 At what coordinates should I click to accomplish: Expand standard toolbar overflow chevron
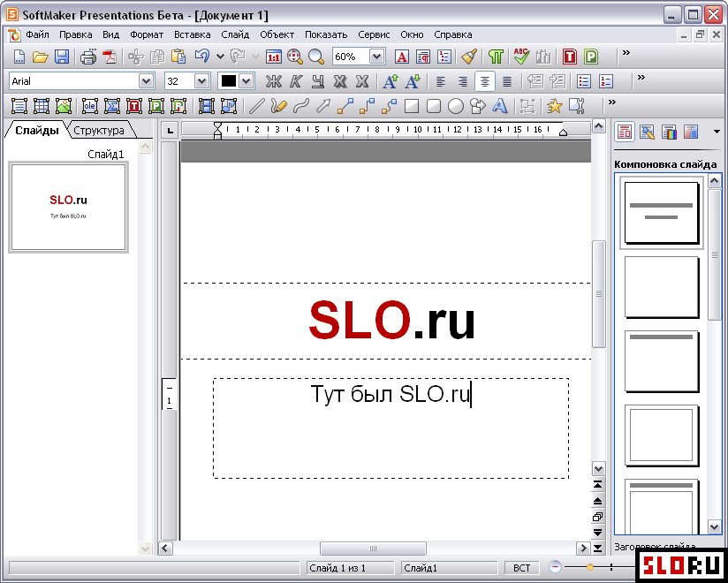(626, 53)
